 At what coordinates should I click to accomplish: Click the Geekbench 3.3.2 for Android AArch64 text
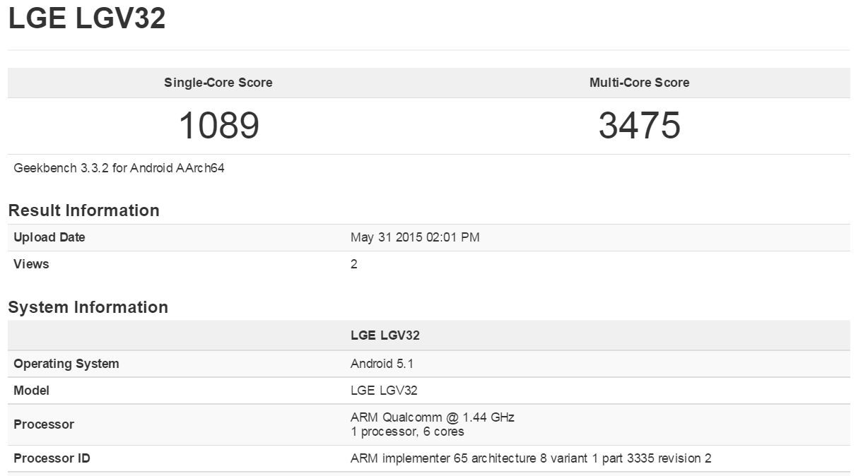[x=119, y=168]
